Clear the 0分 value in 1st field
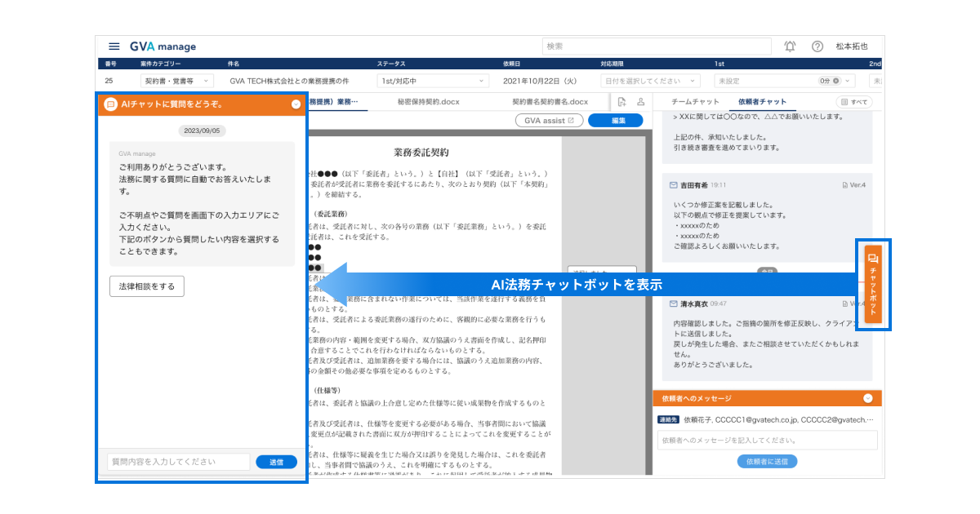Viewport: 980px width, 514px height. click(835, 81)
